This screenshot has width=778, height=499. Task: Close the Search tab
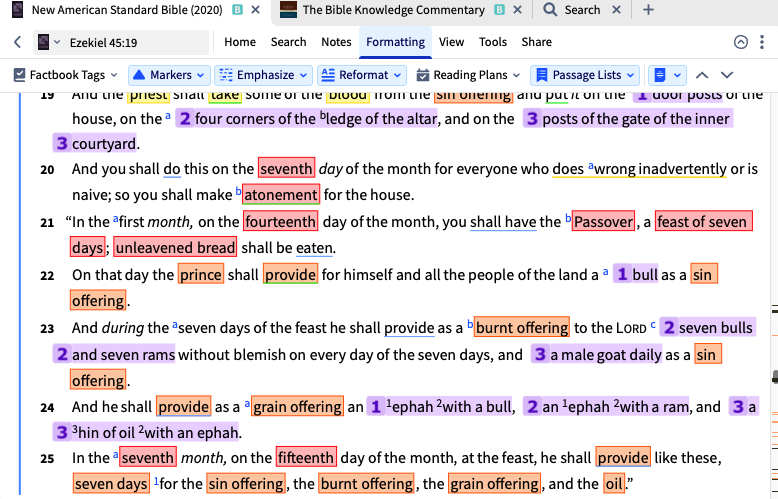coord(616,10)
